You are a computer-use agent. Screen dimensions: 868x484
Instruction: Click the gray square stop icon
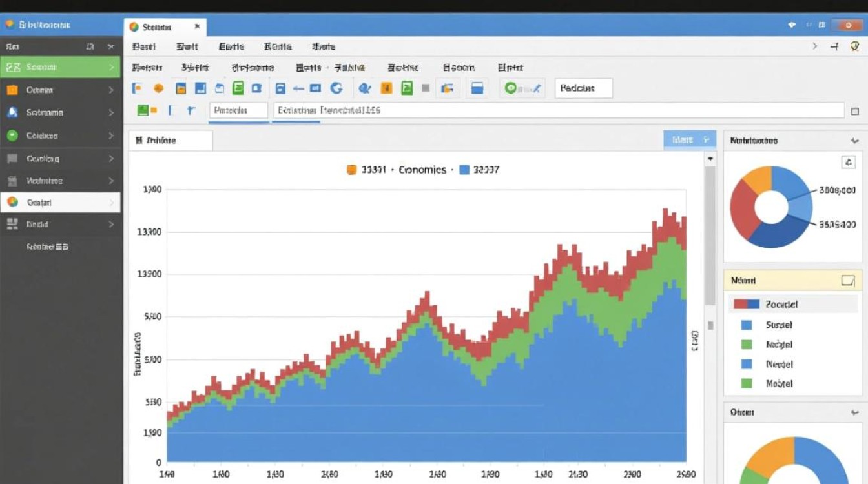pyautogui.click(x=426, y=88)
